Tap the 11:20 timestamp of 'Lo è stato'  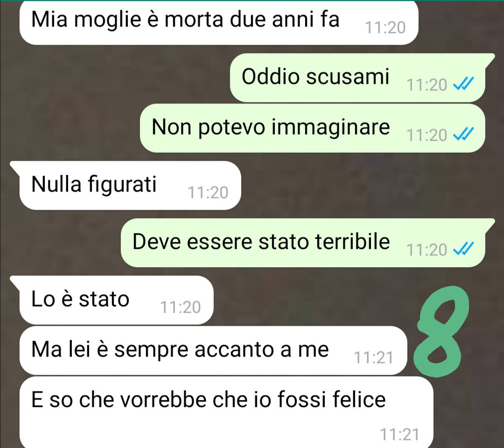tap(180, 307)
